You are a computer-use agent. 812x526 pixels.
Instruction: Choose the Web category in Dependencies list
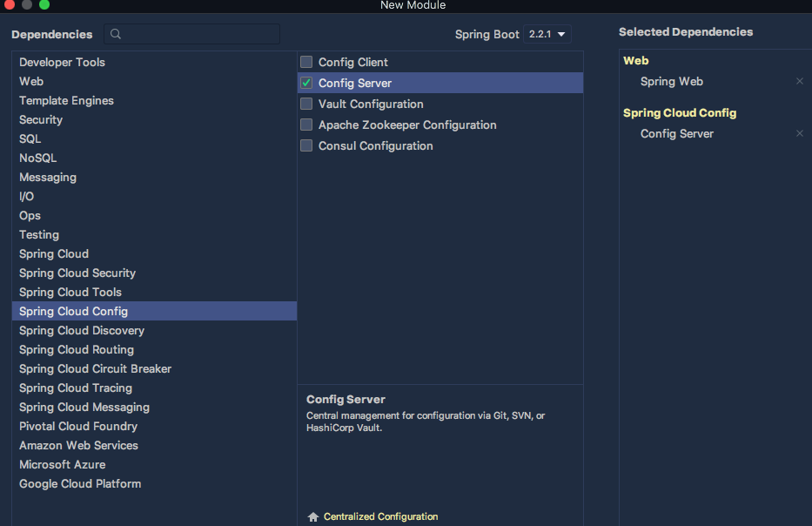154,81
